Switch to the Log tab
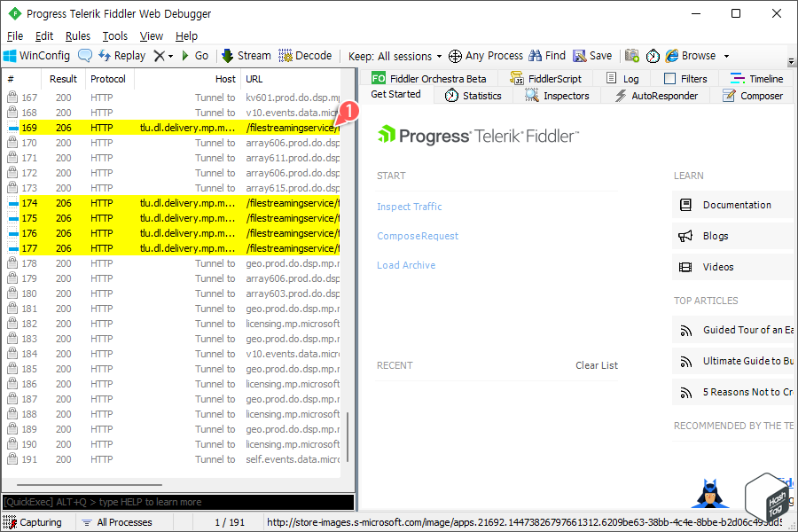Screen dimensions: 798x532 [x=623, y=78]
